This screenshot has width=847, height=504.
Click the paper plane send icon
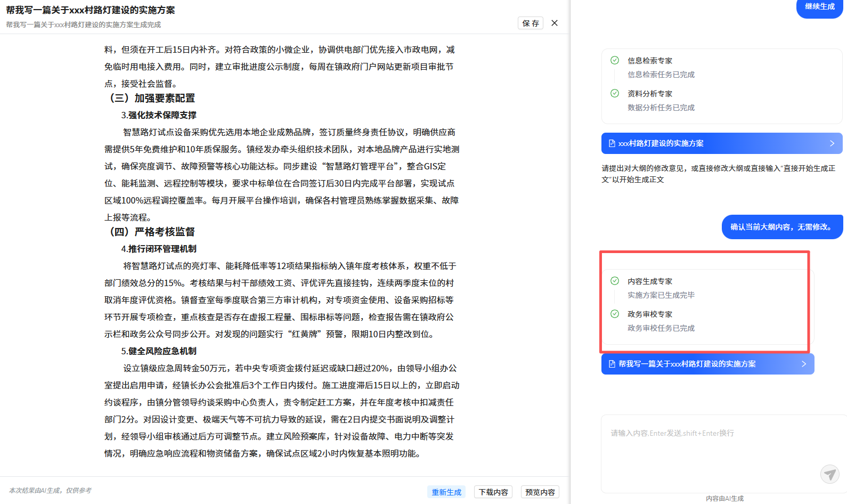point(829,474)
